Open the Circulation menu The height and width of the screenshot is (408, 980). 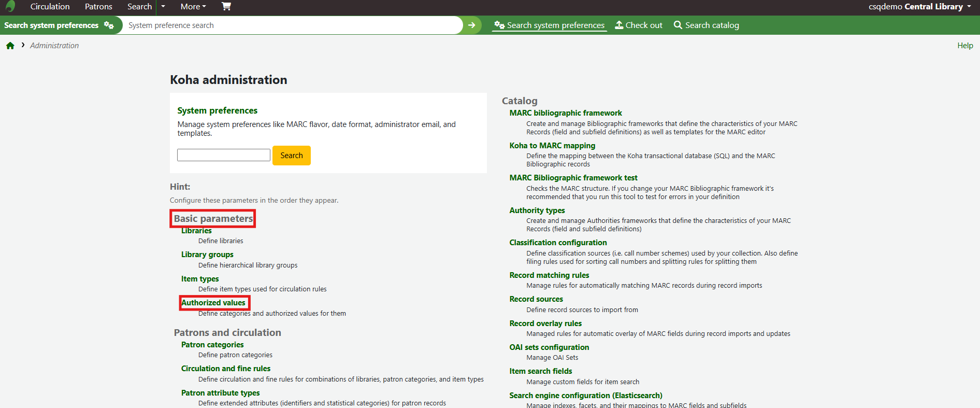point(50,6)
